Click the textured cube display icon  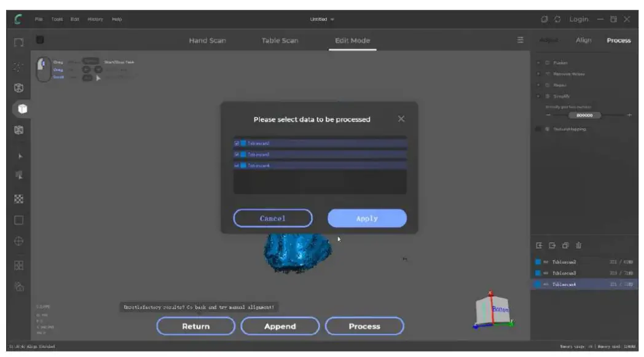coord(18,130)
